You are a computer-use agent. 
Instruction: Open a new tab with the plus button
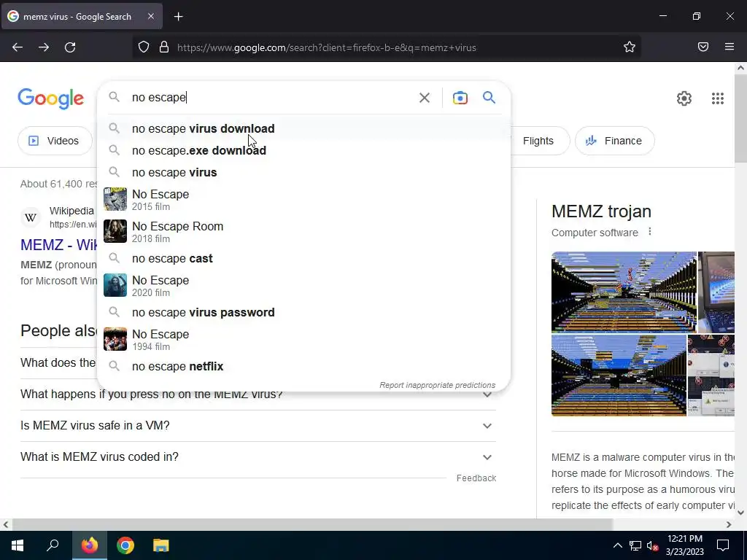click(178, 17)
